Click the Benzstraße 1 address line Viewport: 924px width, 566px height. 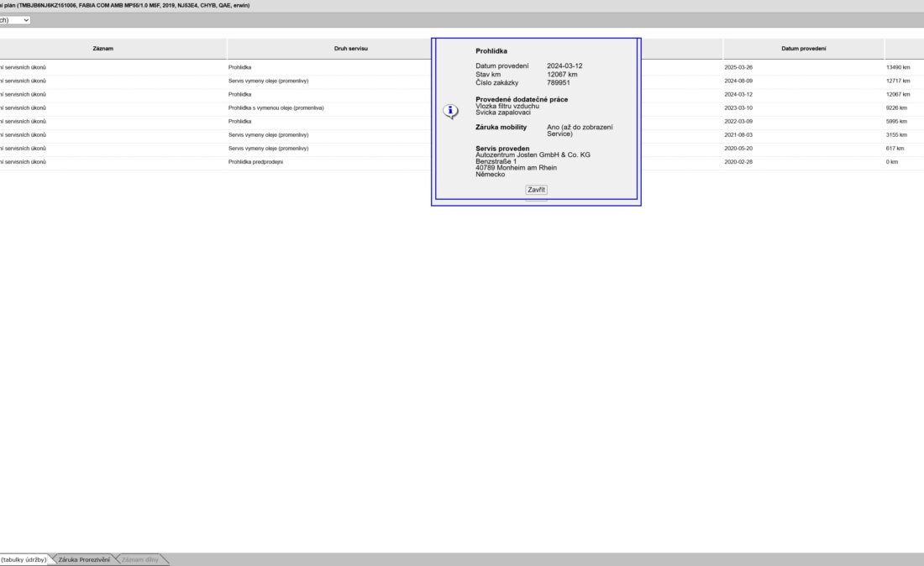[x=496, y=161]
